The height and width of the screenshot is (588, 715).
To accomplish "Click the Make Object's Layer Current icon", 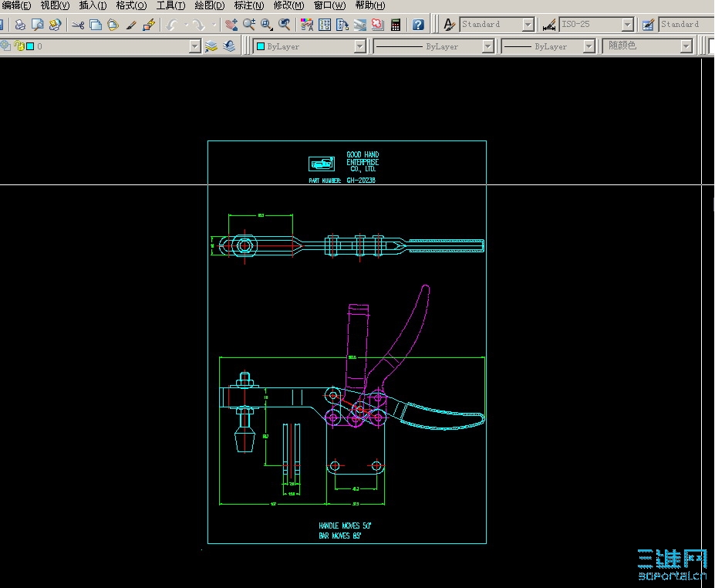I will (x=211, y=46).
